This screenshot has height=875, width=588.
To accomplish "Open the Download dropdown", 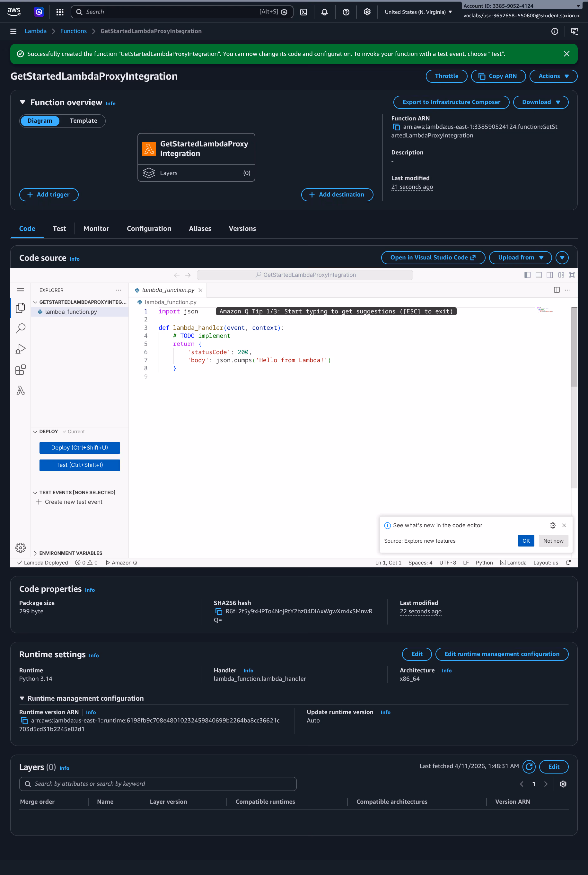I will [x=540, y=102].
